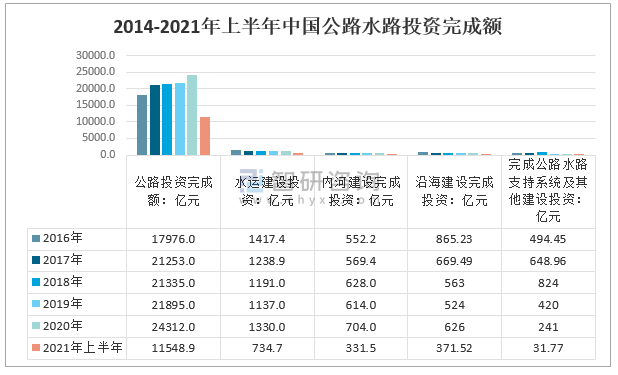Select the 沿海建设完成投资 column header
The width and height of the screenshot is (618, 375).
[x=454, y=191]
